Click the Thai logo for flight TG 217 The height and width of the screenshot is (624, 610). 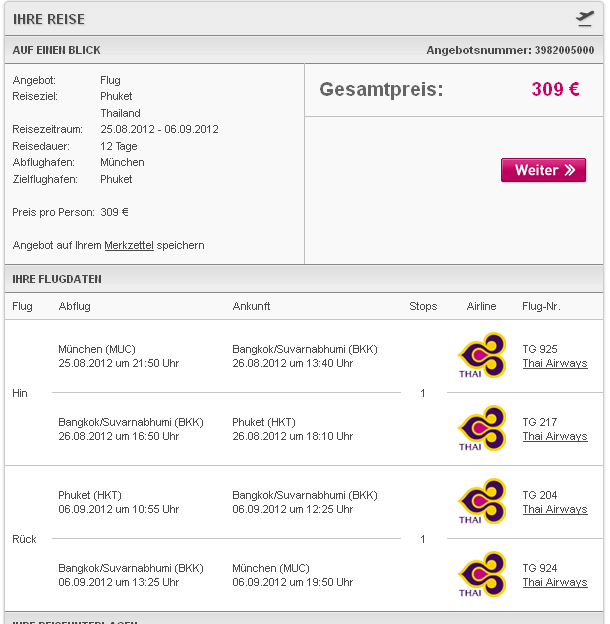[x=482, y=428]
